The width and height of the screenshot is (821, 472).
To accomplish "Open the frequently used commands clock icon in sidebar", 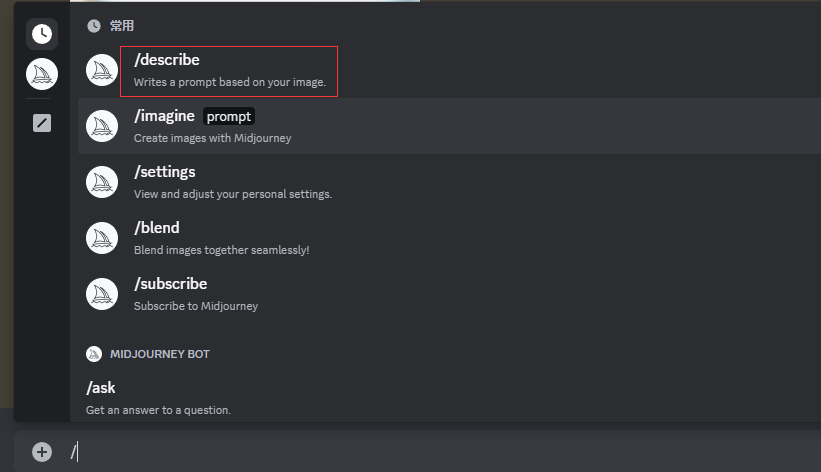I will coord(42,34).
